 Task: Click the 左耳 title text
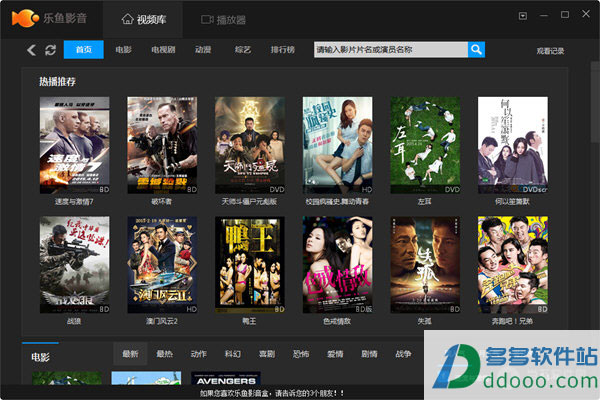(x=424, y=201)
